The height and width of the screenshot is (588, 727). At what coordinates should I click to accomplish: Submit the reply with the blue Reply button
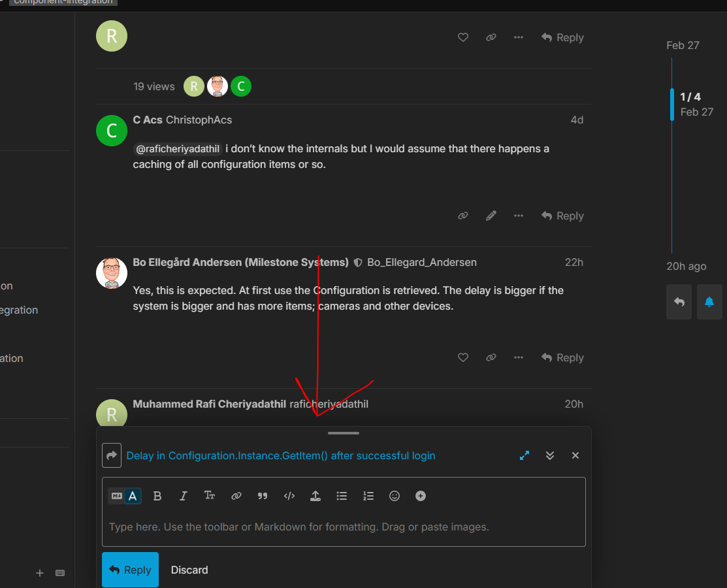pyautogui.click(x=130, y=570)
